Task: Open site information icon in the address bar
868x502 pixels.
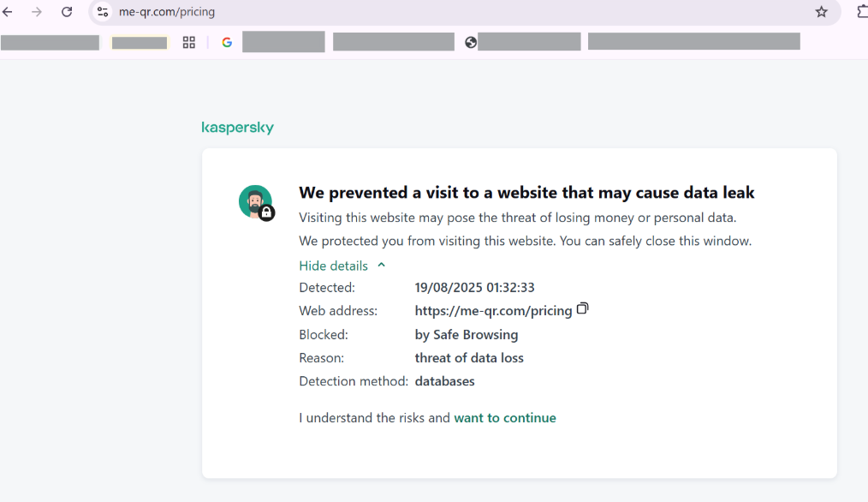Action: point(103,12)
